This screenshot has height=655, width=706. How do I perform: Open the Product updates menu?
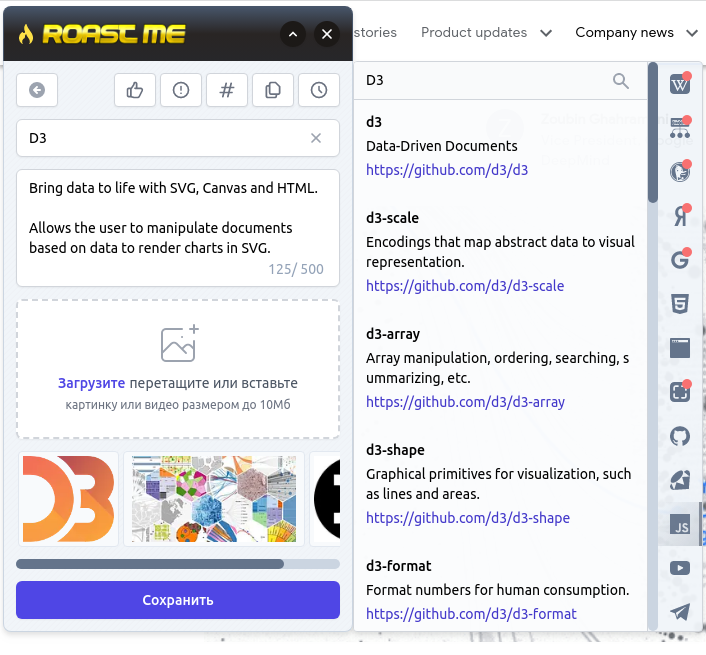tap(474, 32)
